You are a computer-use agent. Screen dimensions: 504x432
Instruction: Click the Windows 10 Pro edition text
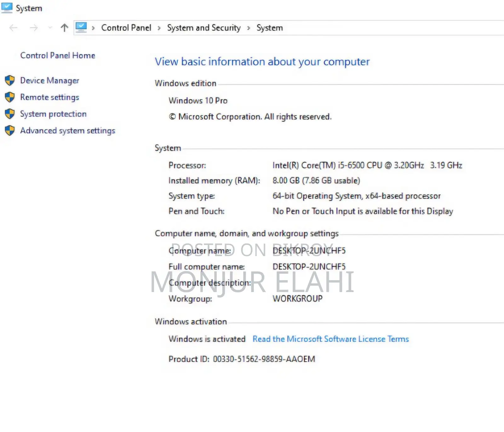point(198,101)
